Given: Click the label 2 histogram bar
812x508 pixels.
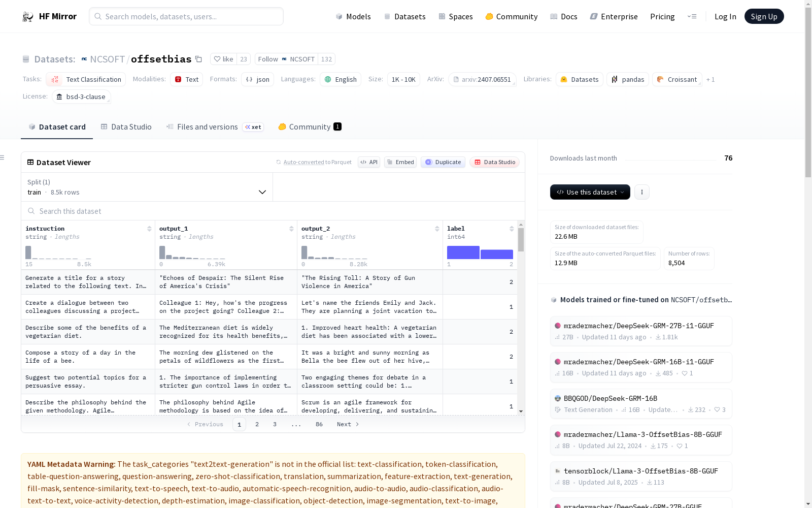Looking at the screenshot, I should tap(497, 255).
